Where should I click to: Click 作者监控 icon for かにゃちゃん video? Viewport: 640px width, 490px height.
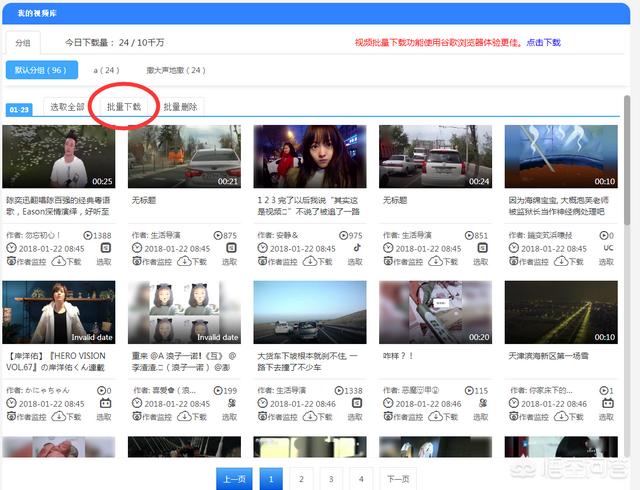11,417
